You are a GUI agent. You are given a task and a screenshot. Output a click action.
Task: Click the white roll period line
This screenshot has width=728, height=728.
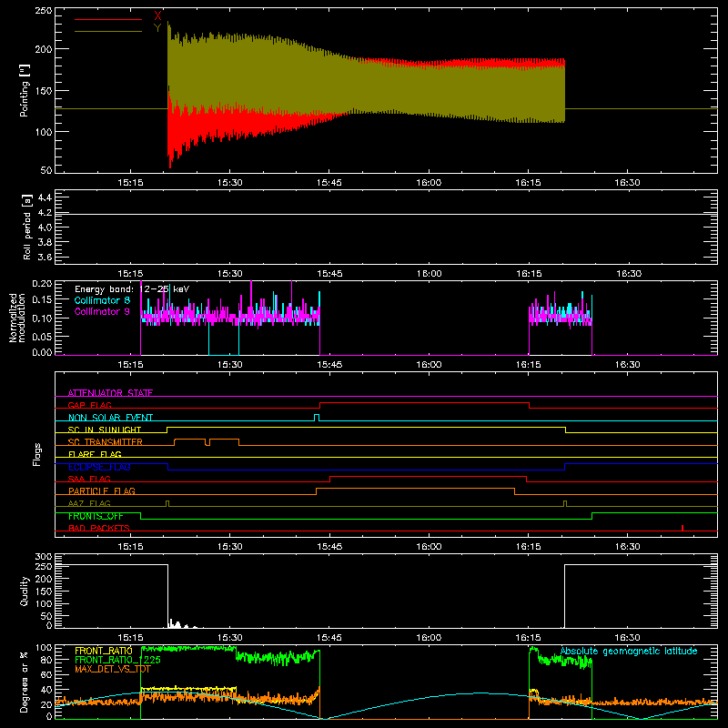click(x=386, y=214)
